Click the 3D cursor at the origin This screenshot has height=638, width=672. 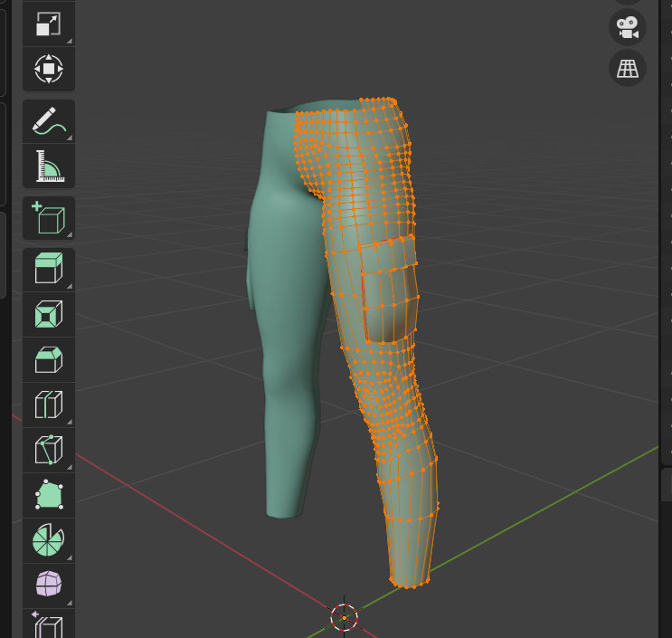(345, 617)
